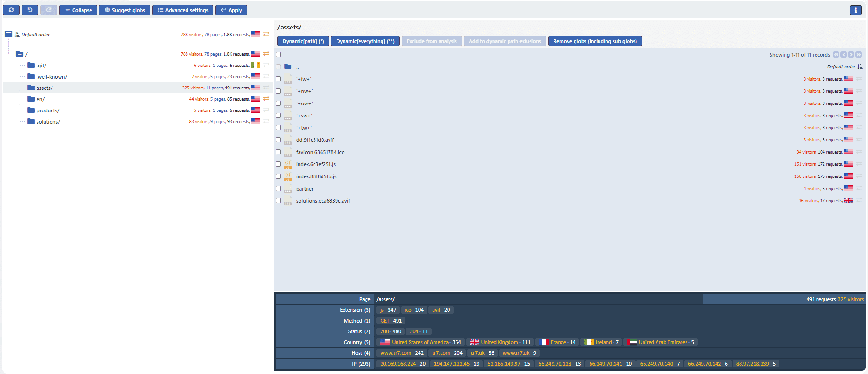868x374 pixels.
Task: Click the parent folder '..' icon in file list
Action: click(288, 66)
